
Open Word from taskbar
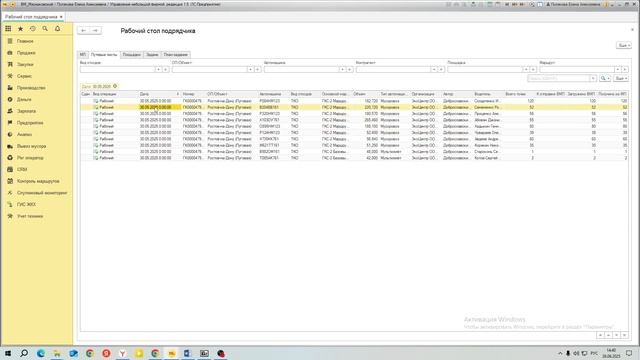pyautogui.click(x=187, y=353)
